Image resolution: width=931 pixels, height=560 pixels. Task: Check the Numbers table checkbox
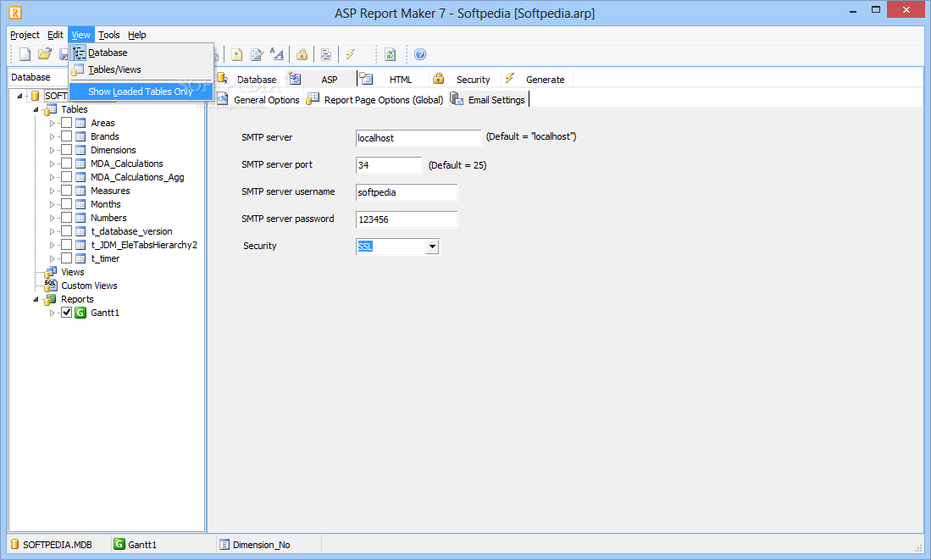click(x=66, y=218)
